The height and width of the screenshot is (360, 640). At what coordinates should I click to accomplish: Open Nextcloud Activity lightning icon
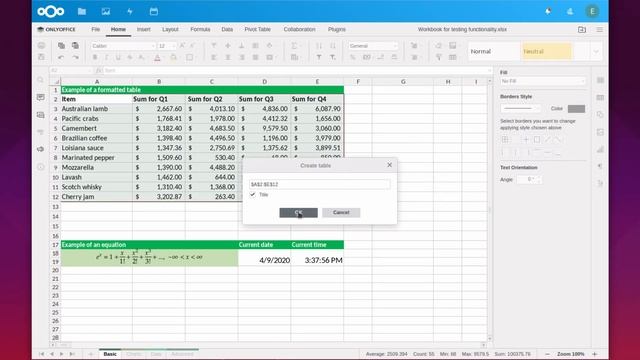[x=130, y=11]
